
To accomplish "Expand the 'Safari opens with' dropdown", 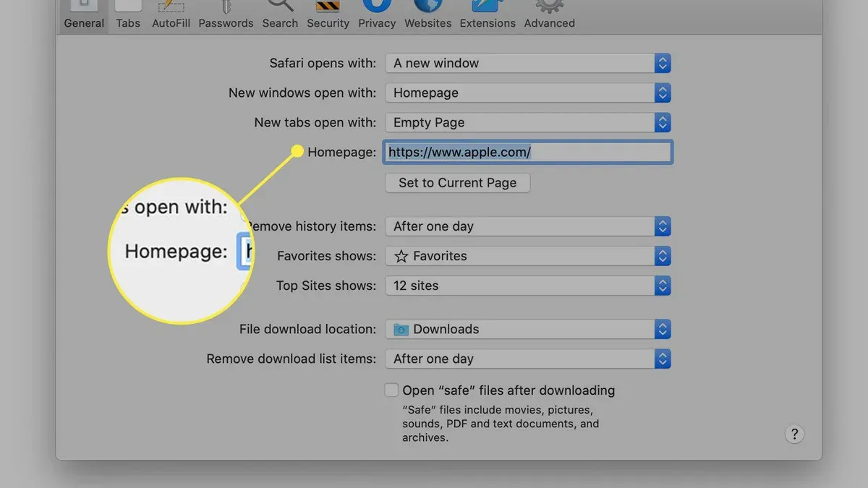I will tap(528, 63).
